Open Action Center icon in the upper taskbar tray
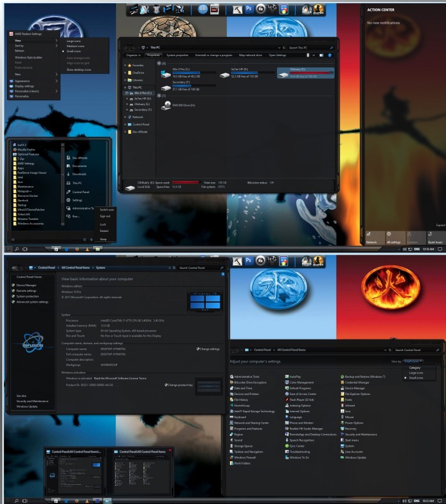The height and width of the screenshot is (504, 446). (x=440, y=249)
